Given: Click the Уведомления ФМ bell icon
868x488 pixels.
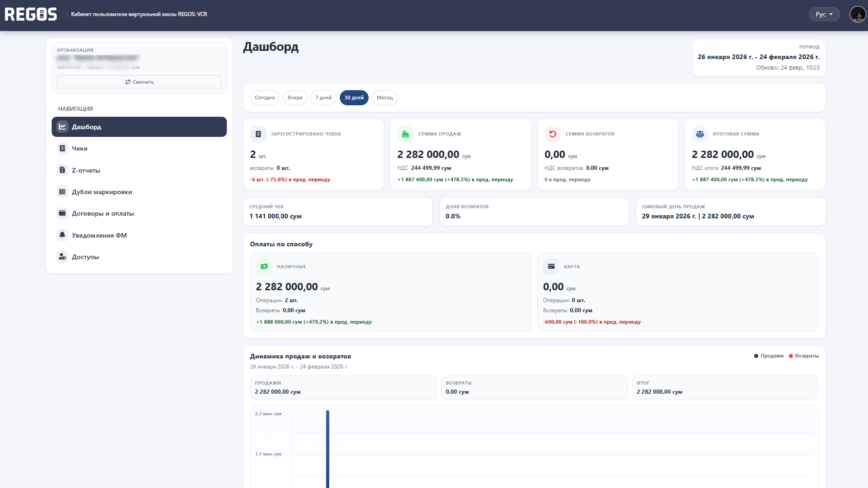Looking at the screenshot, I should [x=62, y=235].
